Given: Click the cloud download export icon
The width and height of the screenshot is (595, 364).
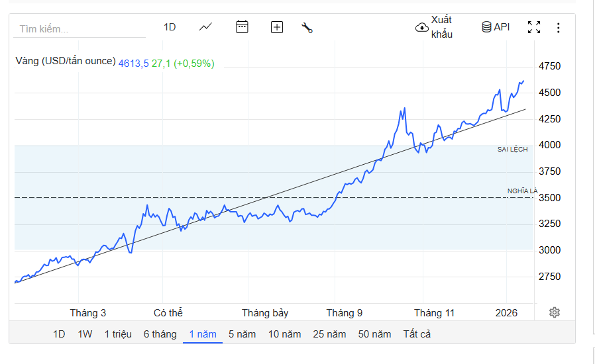Looking at the screenshot, I should [x=421, y=27].
